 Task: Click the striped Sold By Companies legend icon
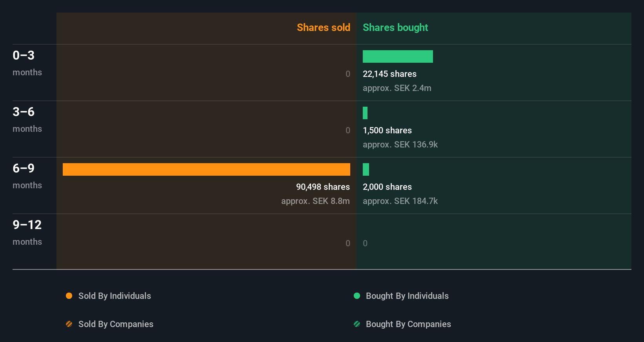69,324
